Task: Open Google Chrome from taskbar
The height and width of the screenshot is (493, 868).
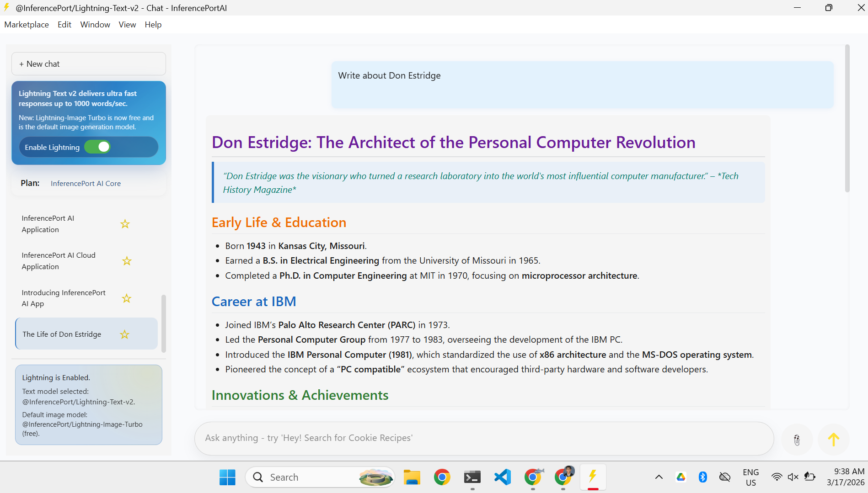Action: 442,477
